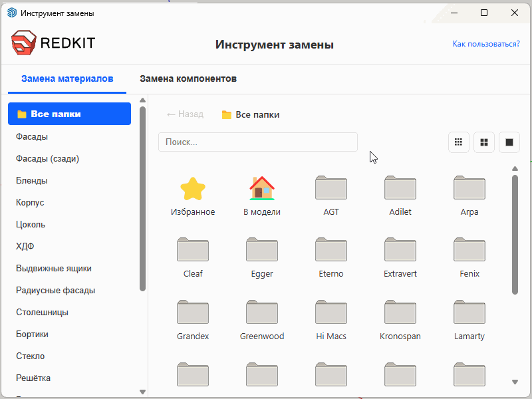
Task: Open the AGT folder
Action: coord(331,197)
